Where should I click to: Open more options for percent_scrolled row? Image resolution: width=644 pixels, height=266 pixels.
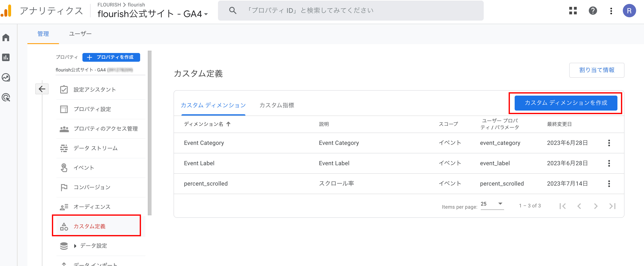coord(609,184)
